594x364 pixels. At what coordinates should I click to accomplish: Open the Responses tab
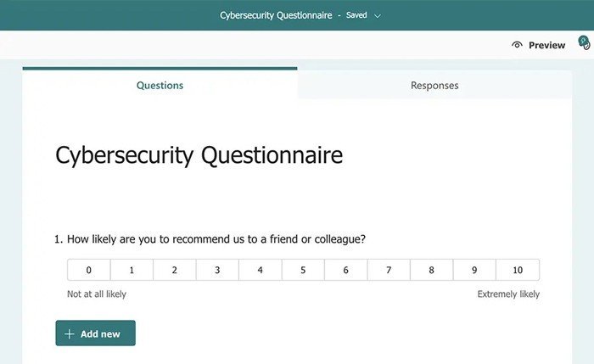pyautogui.click(x=434, y=85)
